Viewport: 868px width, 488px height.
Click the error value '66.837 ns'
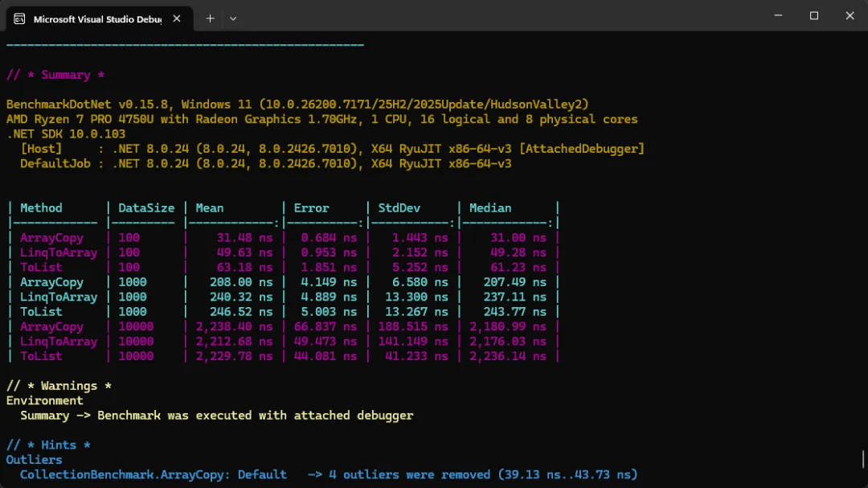pyautogui.click(x=325, y=326)
